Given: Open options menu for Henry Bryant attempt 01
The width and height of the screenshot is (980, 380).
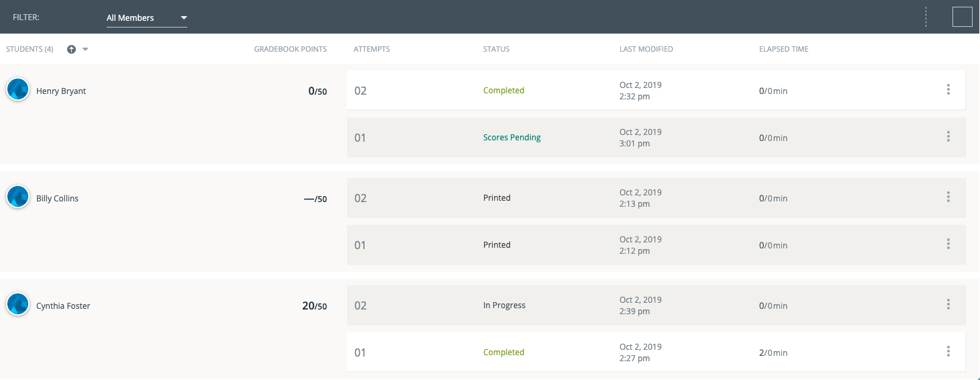Looking at the screenshot, I should click(x=948, y=137).
